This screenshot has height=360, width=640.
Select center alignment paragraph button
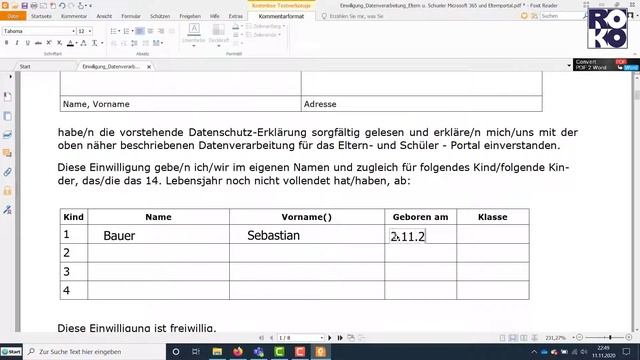tap(150, 31)
